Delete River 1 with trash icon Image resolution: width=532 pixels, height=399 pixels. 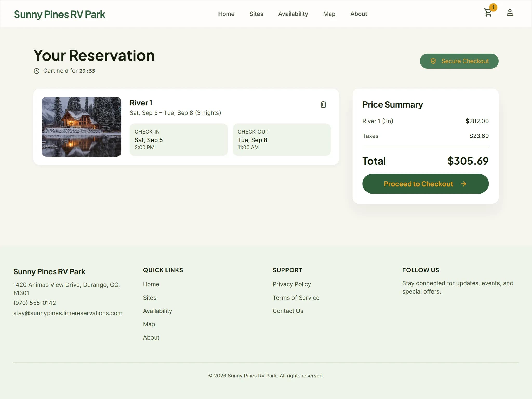(323, 104)
